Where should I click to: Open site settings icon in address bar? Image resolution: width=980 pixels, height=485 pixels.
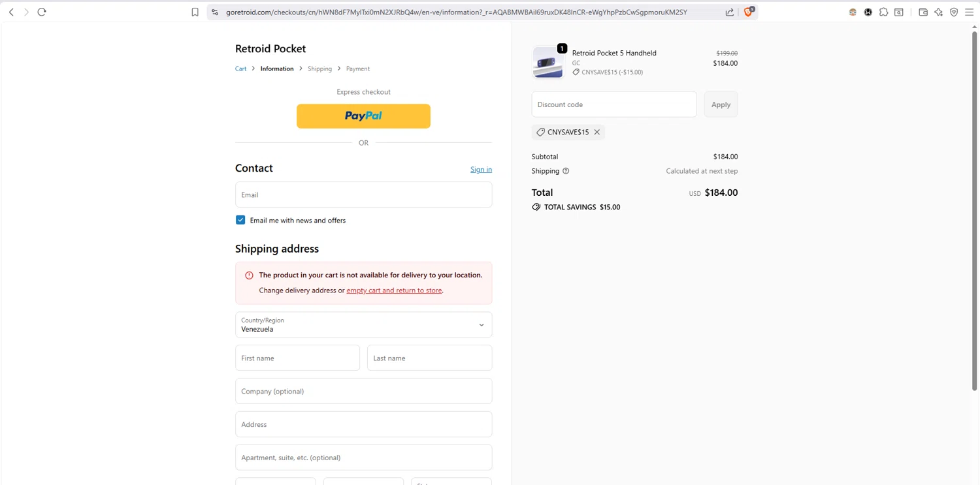click(x=215, y=12)
